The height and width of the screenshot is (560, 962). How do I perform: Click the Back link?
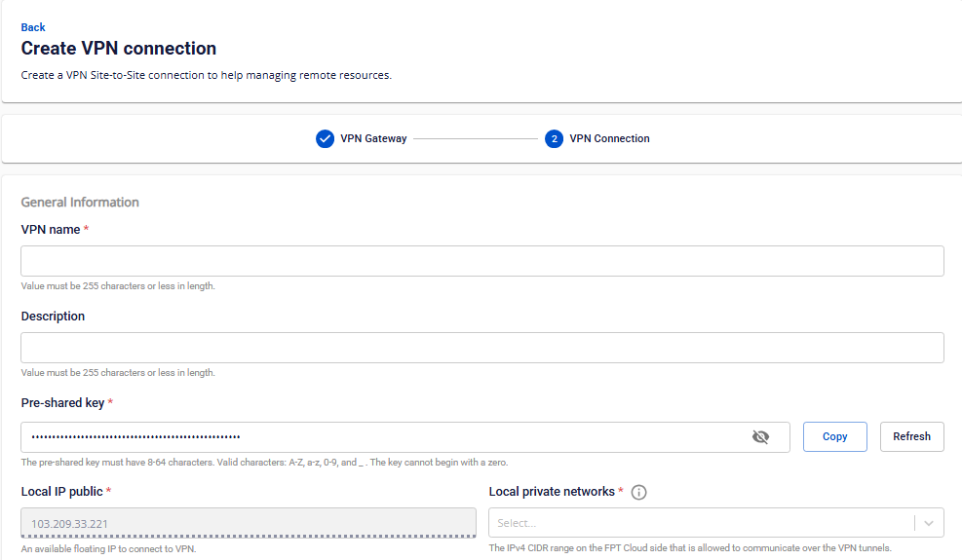click(x=33, y=27)
